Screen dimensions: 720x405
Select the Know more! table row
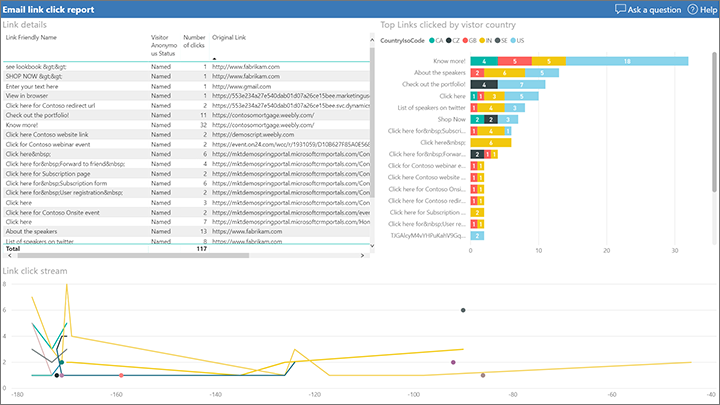(186, 125)
